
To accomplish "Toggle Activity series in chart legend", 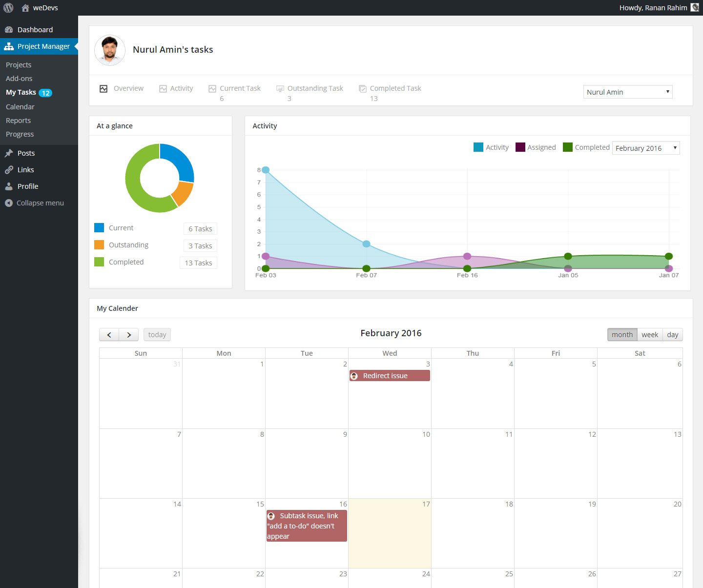I will point(491,147).
